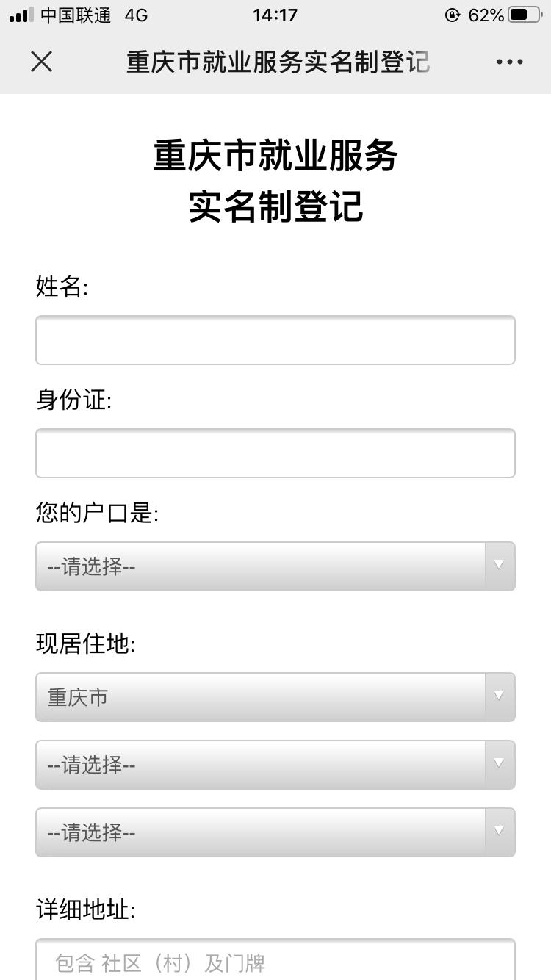Close the registration page with the X icon
Image resolution: width=551 pixels, height=980 pixels.
point(41,62)
